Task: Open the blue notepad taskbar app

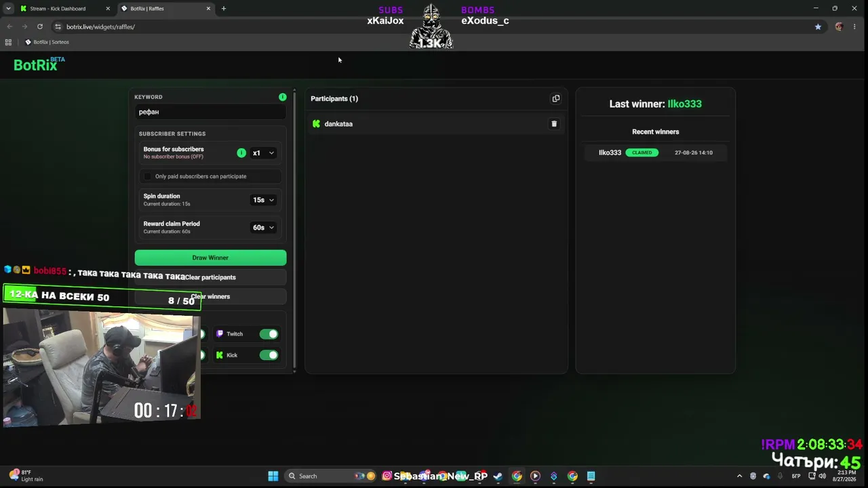Action: tap(591, 476)
